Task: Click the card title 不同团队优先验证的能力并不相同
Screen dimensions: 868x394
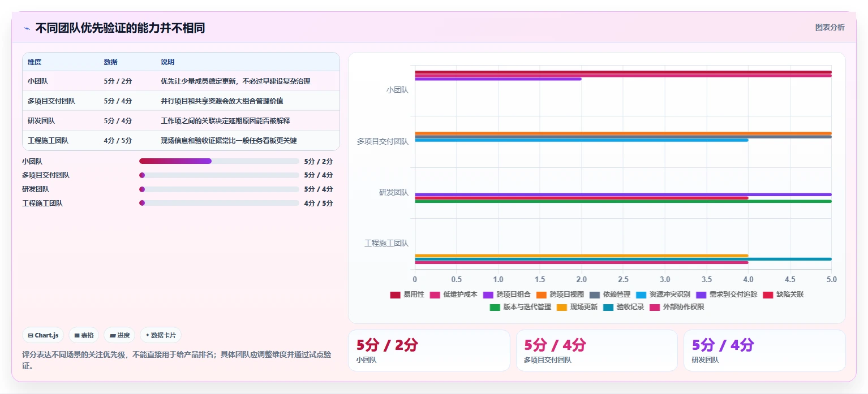Action: click(x=120, y=28)
